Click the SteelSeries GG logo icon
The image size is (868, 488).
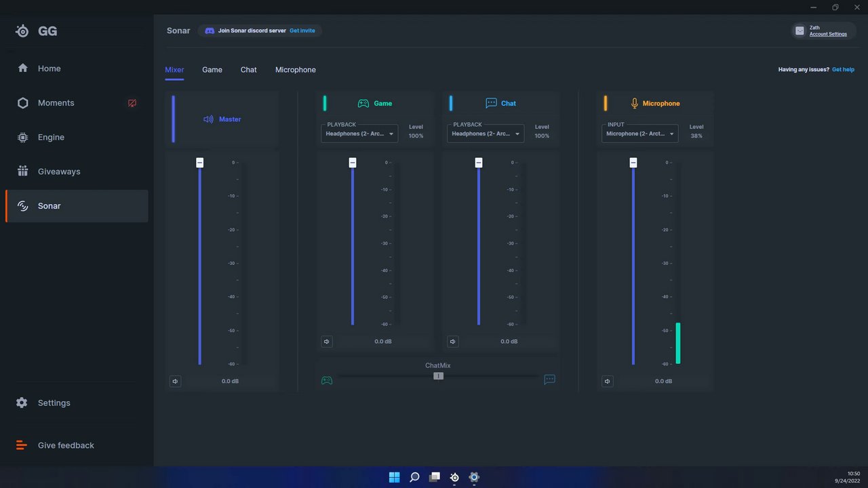(22, 31)
